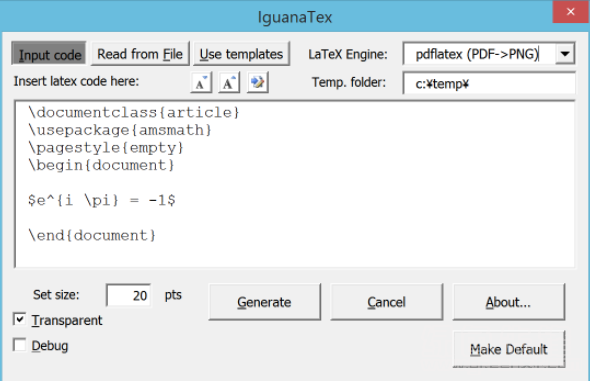Close the IguanaTex dialog

coord(570,12)
